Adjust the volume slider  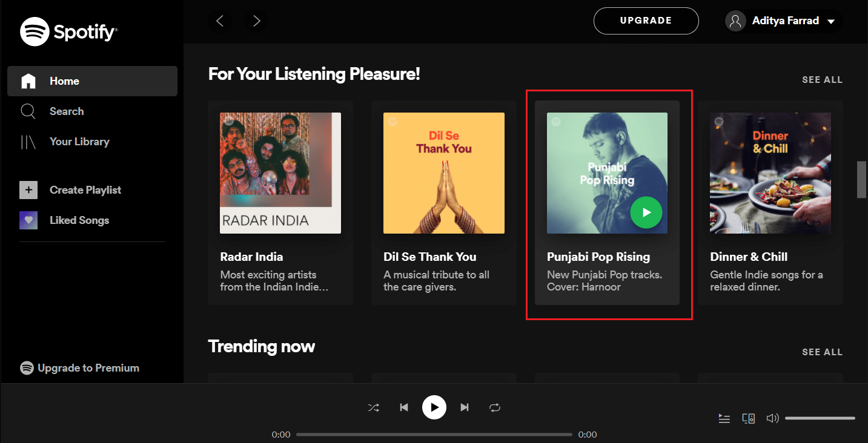click(820, 418)
